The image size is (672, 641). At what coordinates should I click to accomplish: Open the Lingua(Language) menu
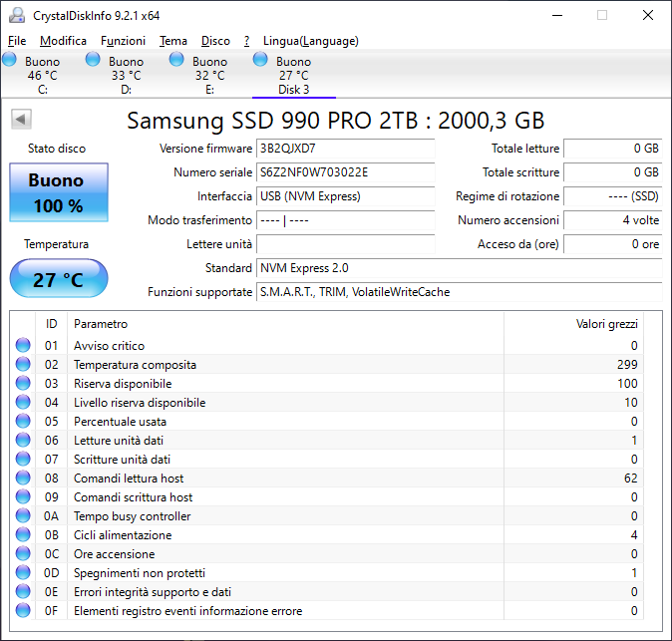311,41
